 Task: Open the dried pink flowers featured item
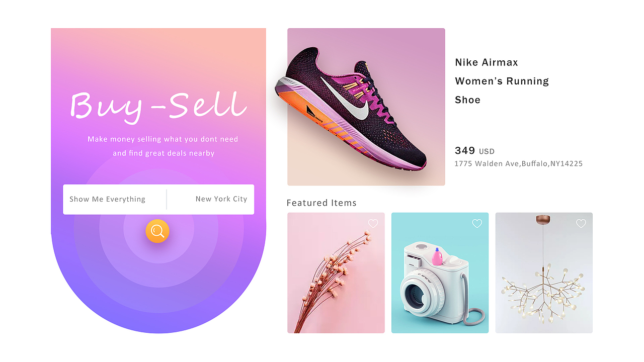click(x=336, y=273)
